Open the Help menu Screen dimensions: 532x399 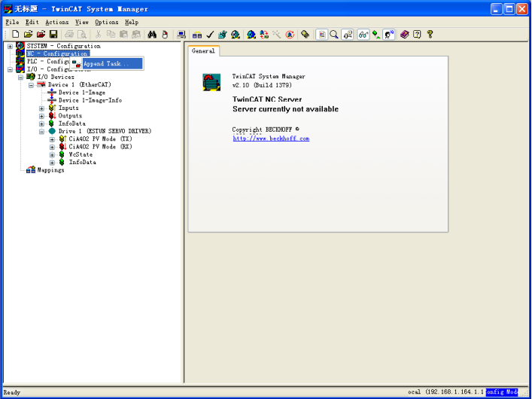(132, 22)
